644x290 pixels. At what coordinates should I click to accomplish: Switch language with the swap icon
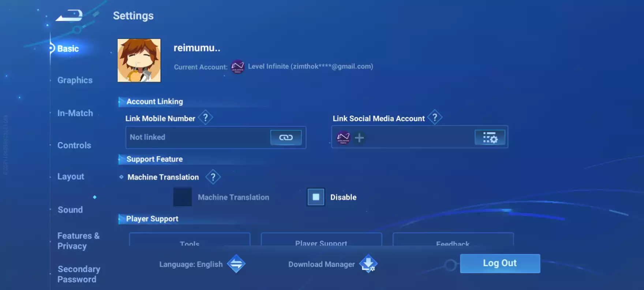coord(236,264)
